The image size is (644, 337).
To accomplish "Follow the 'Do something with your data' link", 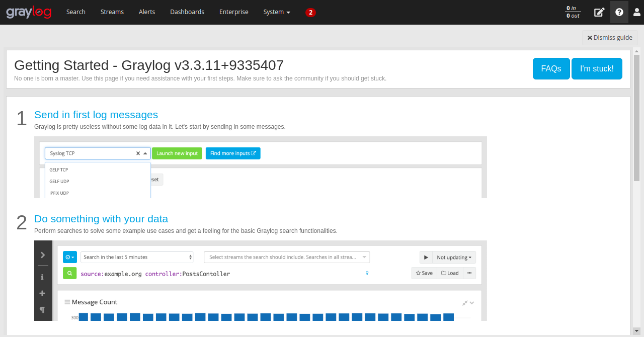I will pos(101,219).
